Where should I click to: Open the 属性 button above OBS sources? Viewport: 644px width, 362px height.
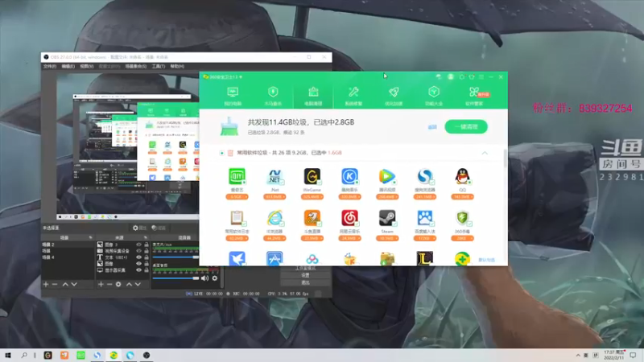[x=139, y=228]
